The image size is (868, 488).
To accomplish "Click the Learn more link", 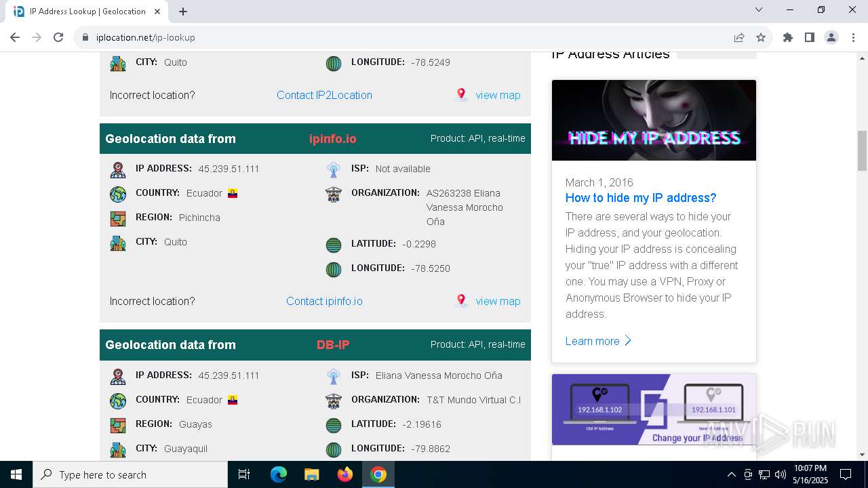I will coord(598,341).
